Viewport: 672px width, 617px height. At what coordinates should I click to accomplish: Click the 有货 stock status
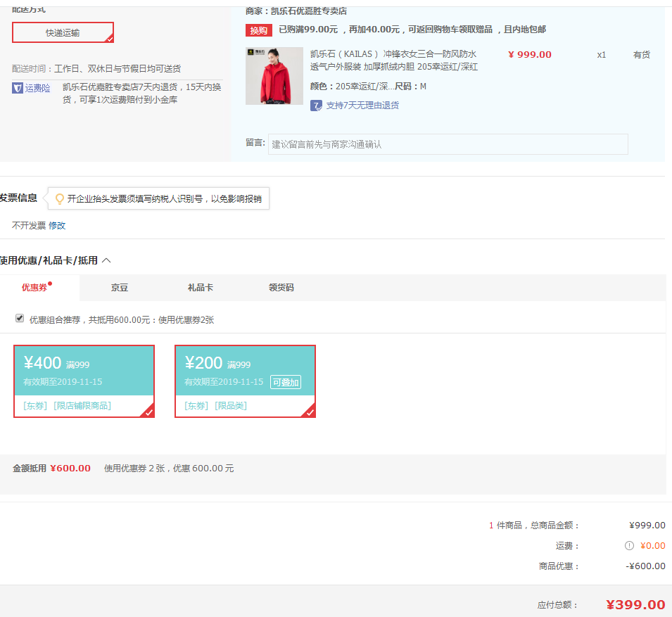pos(642,55)
